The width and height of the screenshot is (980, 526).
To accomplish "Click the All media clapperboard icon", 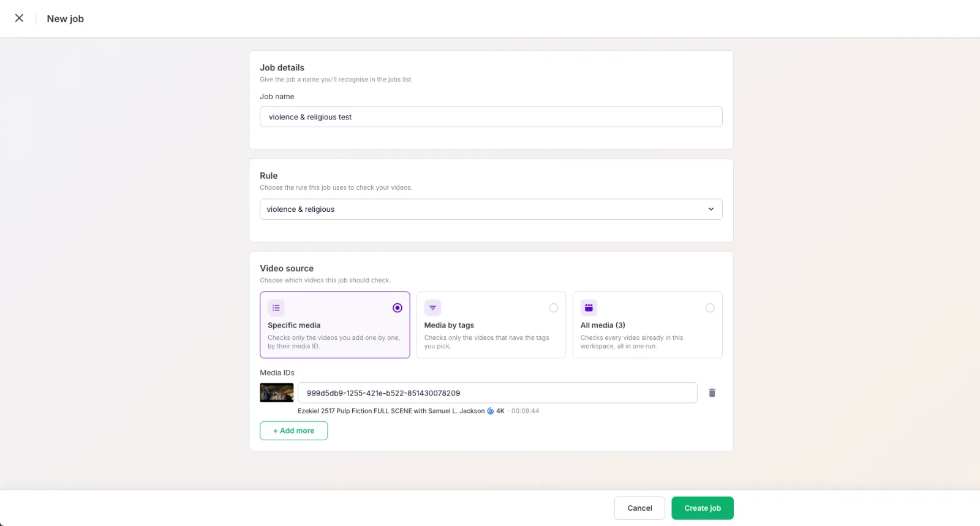I will coord(589,308).
